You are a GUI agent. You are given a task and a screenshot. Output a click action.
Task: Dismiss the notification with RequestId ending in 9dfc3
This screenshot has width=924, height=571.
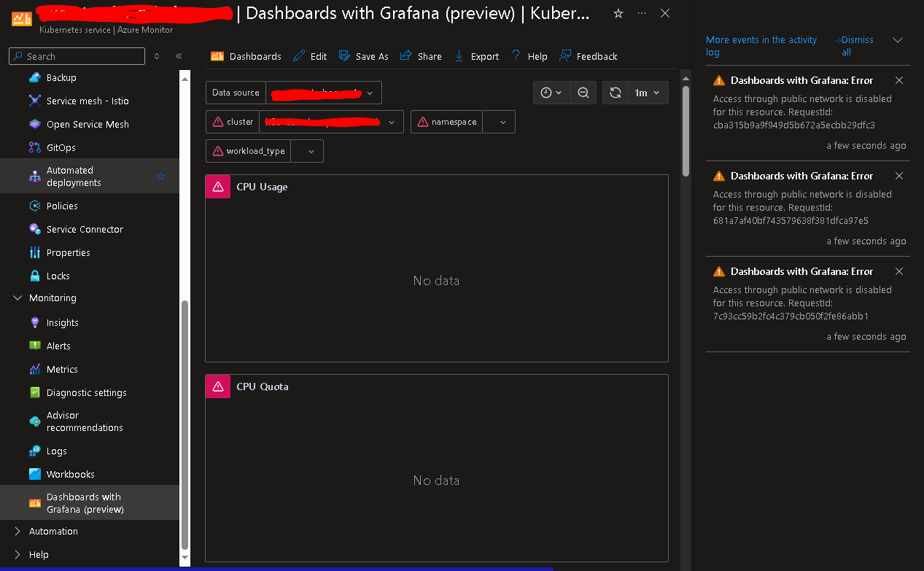[x=899, y=80]
